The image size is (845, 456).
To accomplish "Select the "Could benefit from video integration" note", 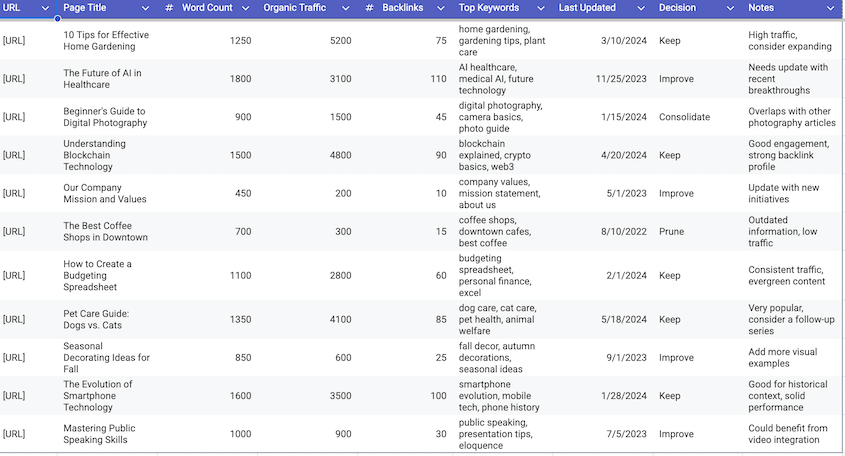I will (788, 434).
